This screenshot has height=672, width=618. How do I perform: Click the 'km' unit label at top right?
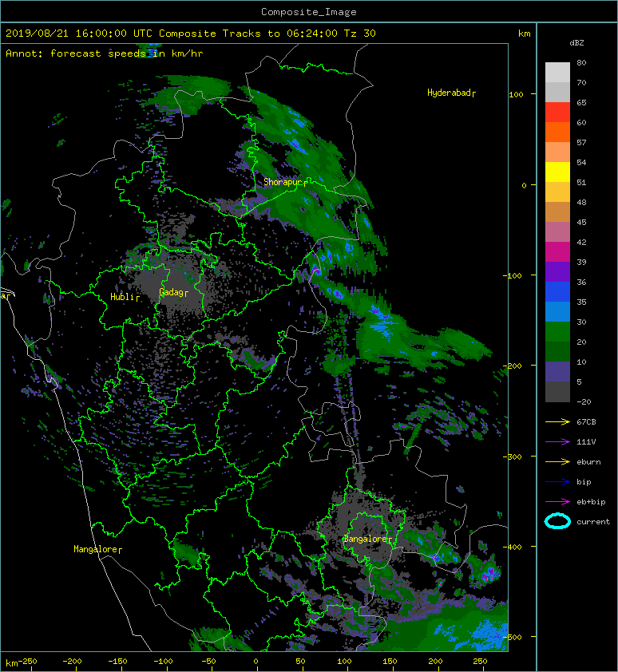(x=524, y=34)
